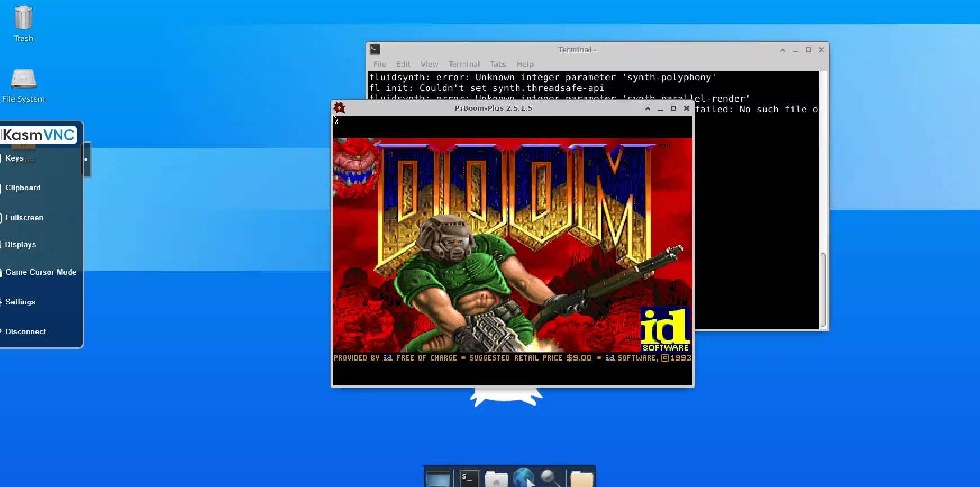Viewport: 980px width, 487px height.
Task: Click 'PROVIDED BY id FREE OF CHARGE' text
Action: coord(395,358)
